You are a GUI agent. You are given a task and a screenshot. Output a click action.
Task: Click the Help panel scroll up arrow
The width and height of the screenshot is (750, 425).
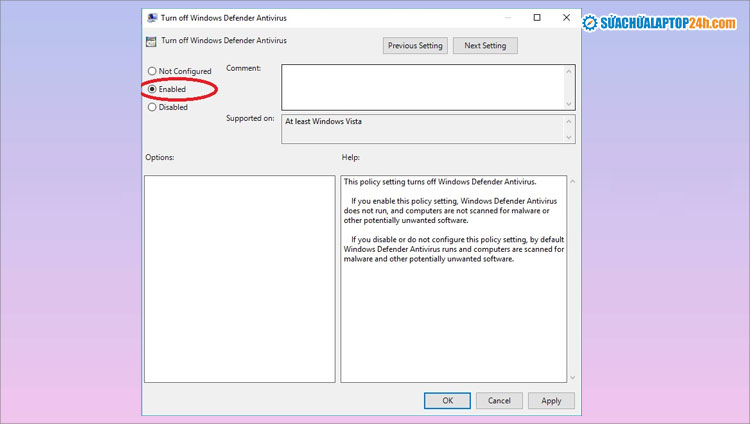(573, 182)
